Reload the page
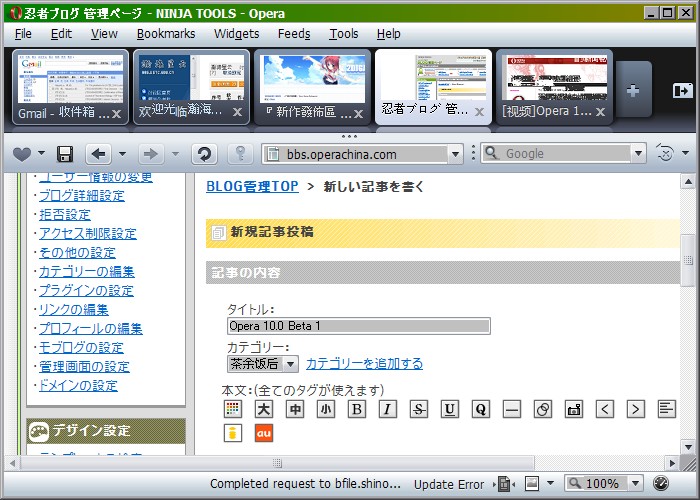Image resolution: width=700 pixels, height=500 pixels. click(204, 154)
